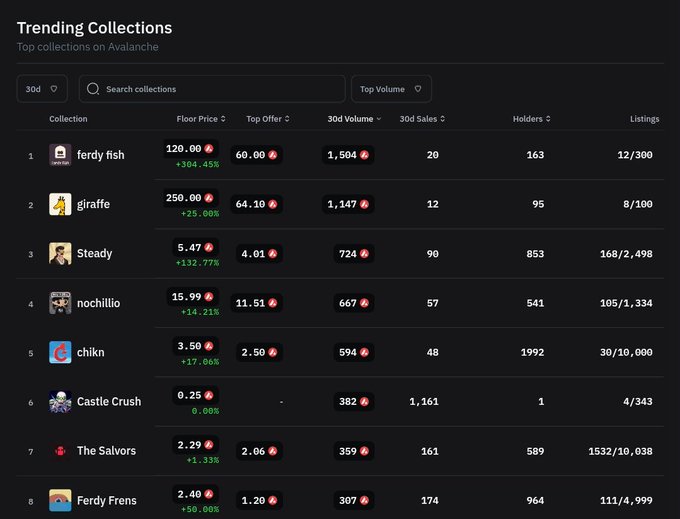Click AVAX icon next to 724 volume
Image resolution: width=680 pixels, height=519 pixels.
(364, 254)
